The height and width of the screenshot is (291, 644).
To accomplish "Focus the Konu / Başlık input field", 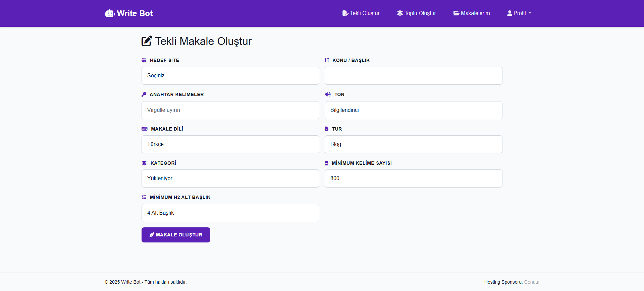I will click(x=414, y=76).
